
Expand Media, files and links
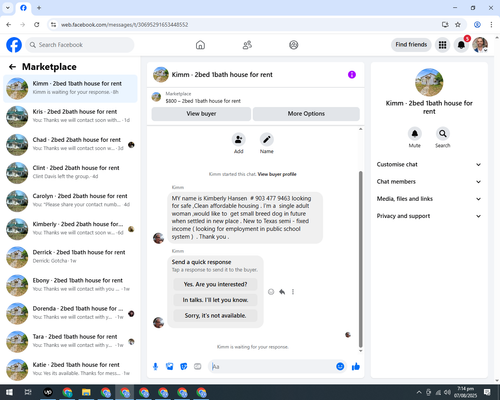(429, 199)
